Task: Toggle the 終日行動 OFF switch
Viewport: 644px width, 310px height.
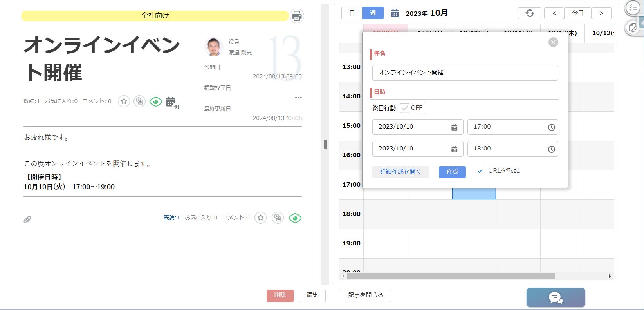Action: click(412, 108)
